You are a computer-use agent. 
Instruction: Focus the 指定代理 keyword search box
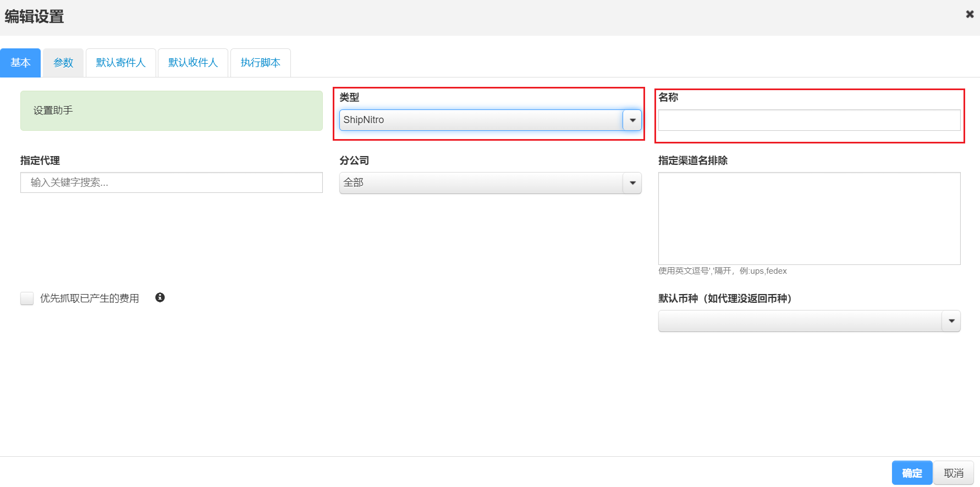172,182
